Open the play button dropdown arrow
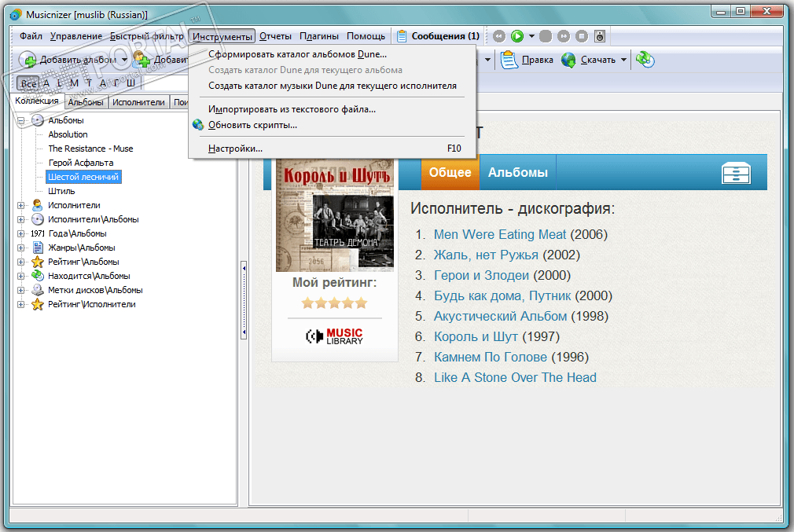The width and height of the screenshot is (794, 532). [531, 36]
